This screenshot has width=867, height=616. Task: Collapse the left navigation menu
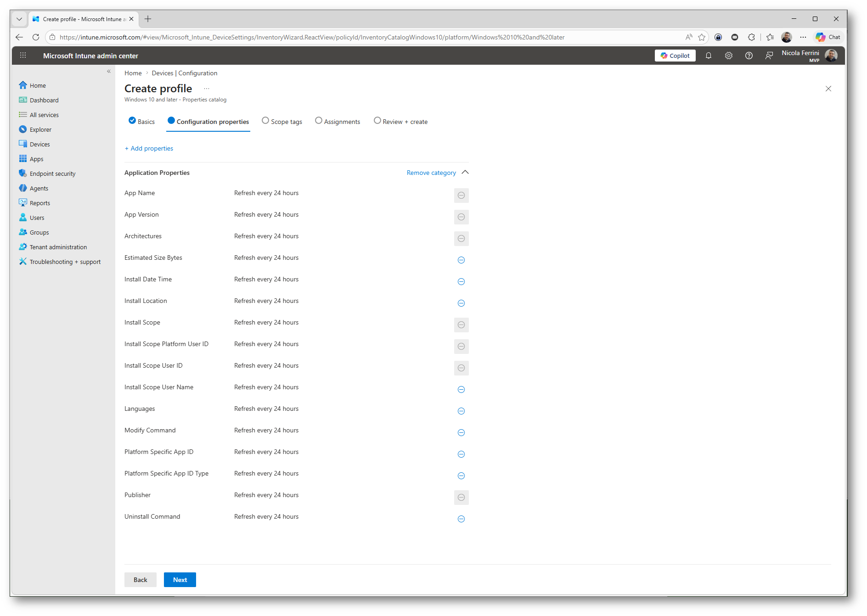point(109,71)
